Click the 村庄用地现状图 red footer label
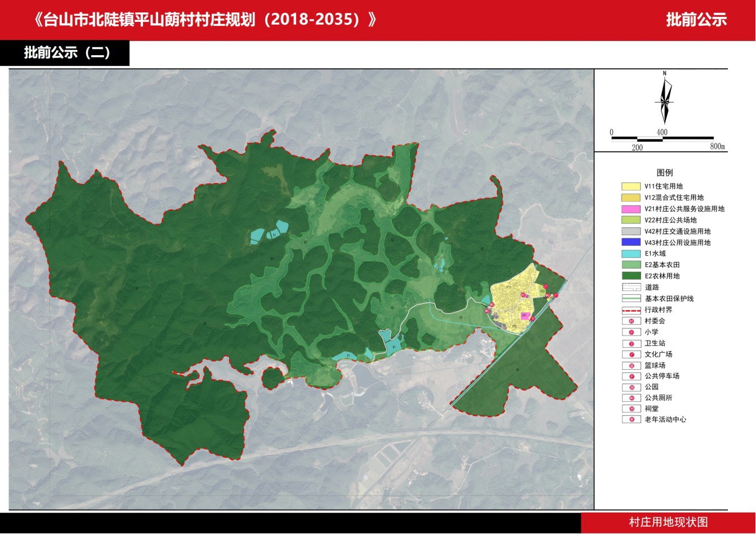Image resolution: width=756 pixels, height=534 pixels. (x=668, y=522)
